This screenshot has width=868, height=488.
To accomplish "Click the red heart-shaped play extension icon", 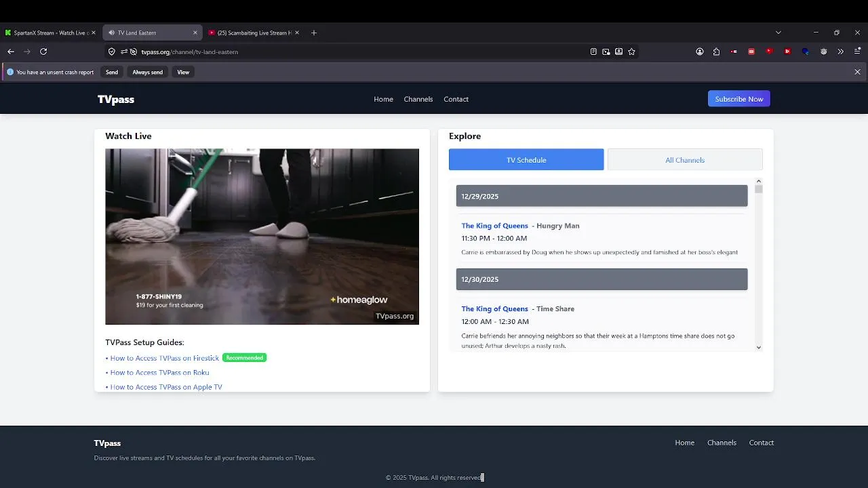I will (x=769, y=51).
